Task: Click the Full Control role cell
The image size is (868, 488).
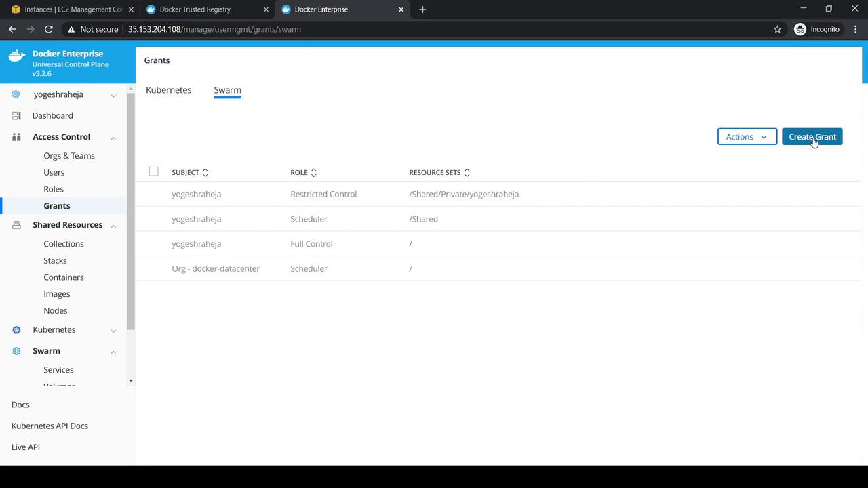Action: (311, 244)
